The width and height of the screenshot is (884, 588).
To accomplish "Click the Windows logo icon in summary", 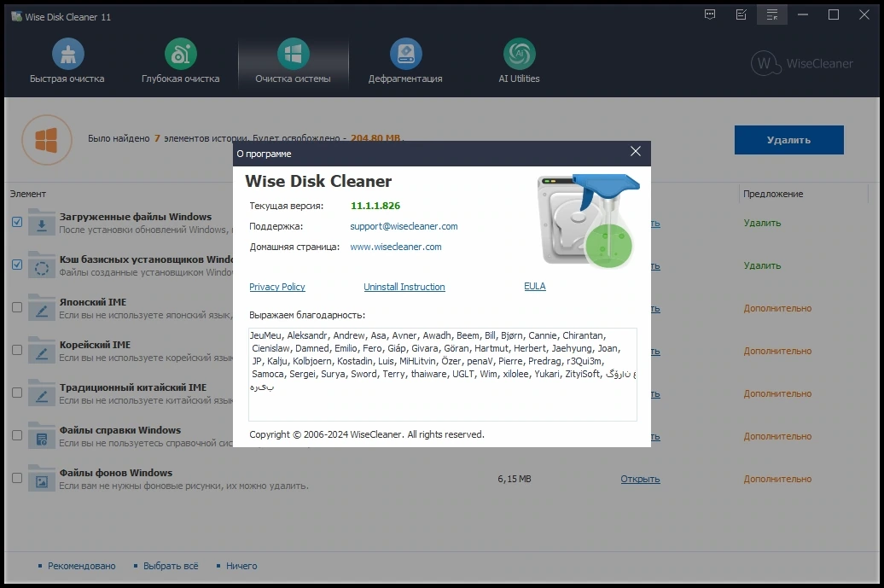I will click(x=47, y=140).
